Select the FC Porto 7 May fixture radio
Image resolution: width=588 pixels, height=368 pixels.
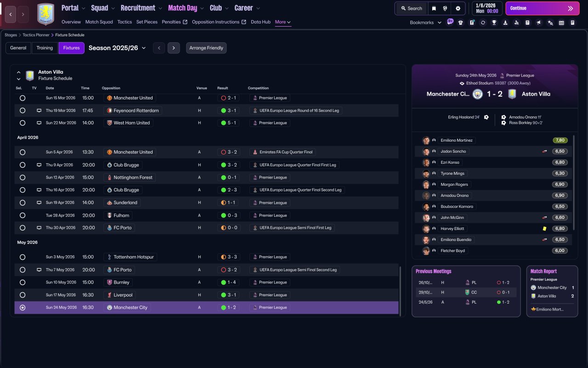[x=23, y=270]
